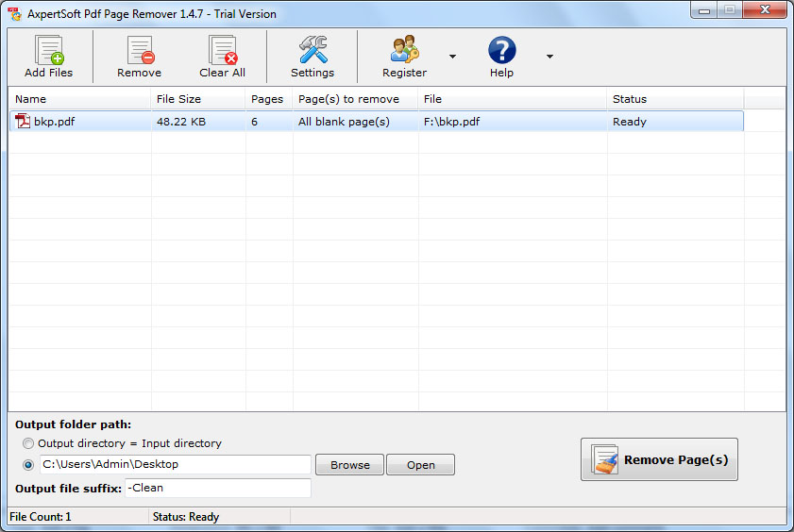Click the AxpertSoft app icon in title bar

click(x=15, y=13)
